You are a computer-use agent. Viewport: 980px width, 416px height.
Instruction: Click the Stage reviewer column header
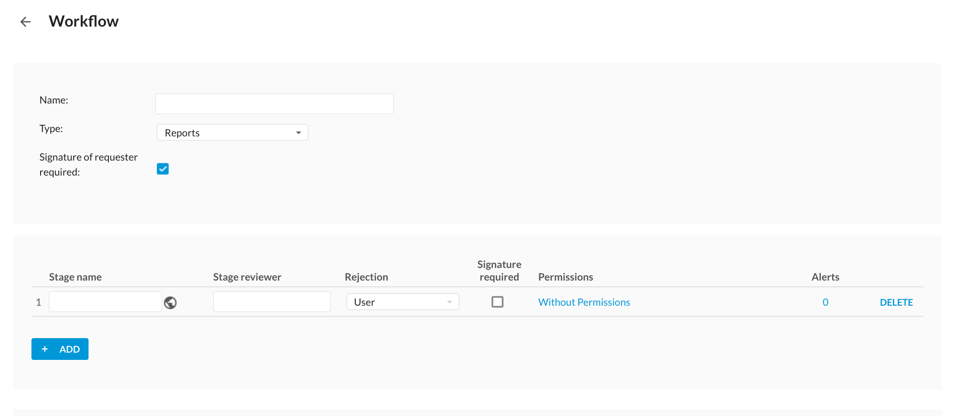(x=247, y=277)
